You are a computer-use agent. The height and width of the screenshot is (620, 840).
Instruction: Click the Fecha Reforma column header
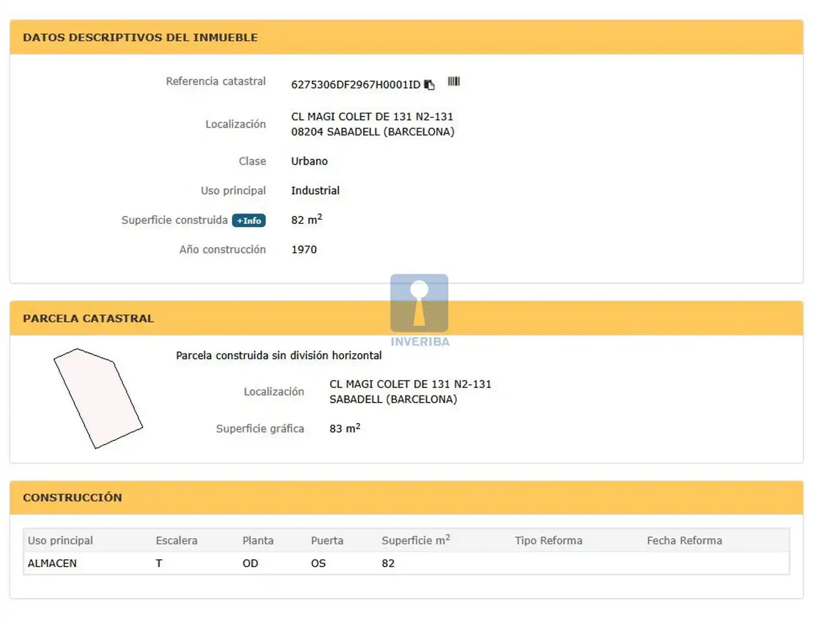(685, 541)
